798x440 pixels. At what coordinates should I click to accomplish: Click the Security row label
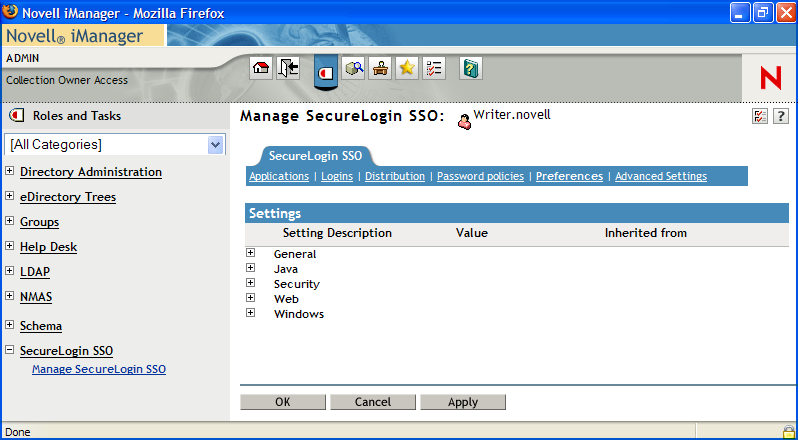click(x=297, y=284)
